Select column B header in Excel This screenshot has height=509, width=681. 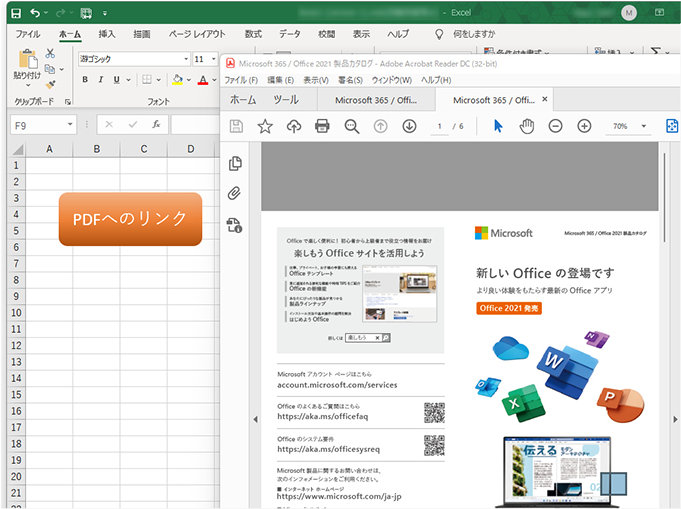point(96,149)
